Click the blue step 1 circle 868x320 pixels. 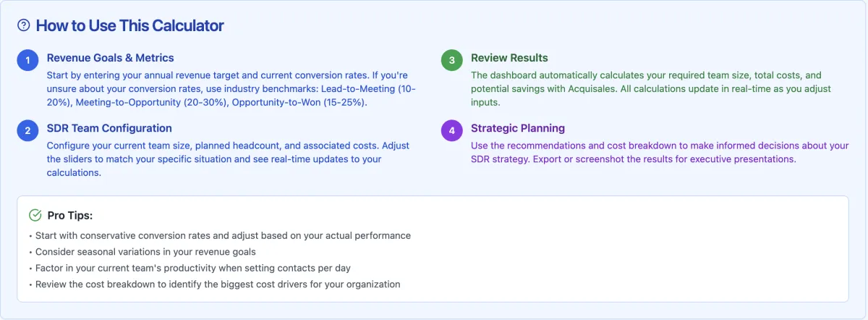[27, 61]
